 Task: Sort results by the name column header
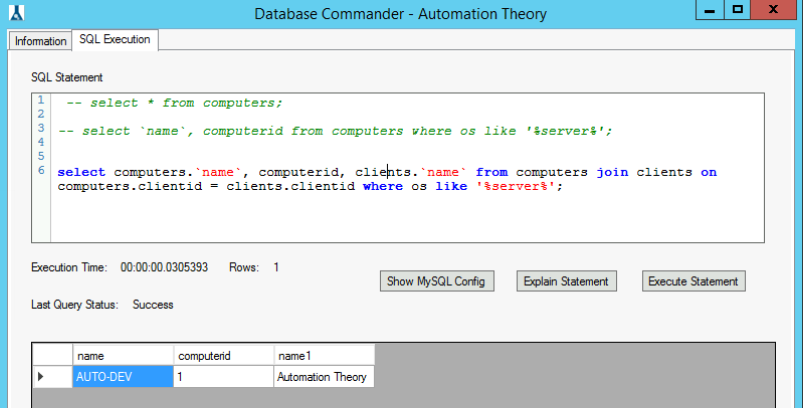click(122, 356)
